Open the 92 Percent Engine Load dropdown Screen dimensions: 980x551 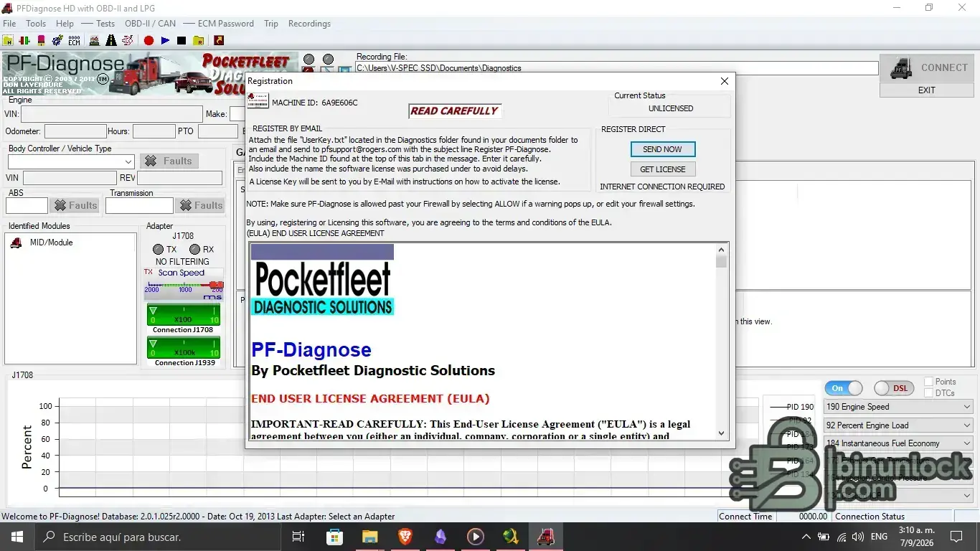898,425
